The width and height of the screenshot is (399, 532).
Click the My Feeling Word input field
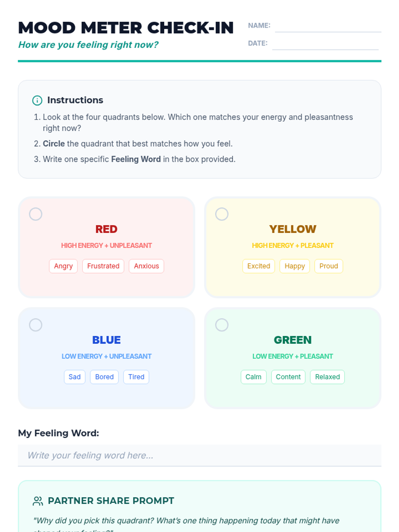pyautogui.click(x=199, y=455)
